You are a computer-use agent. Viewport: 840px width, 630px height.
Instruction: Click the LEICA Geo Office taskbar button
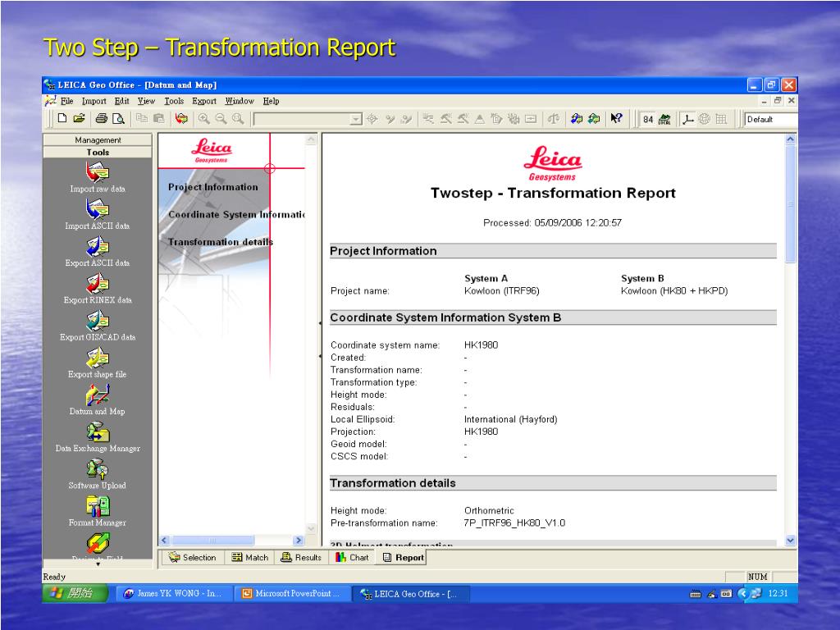tap(410, 593)
